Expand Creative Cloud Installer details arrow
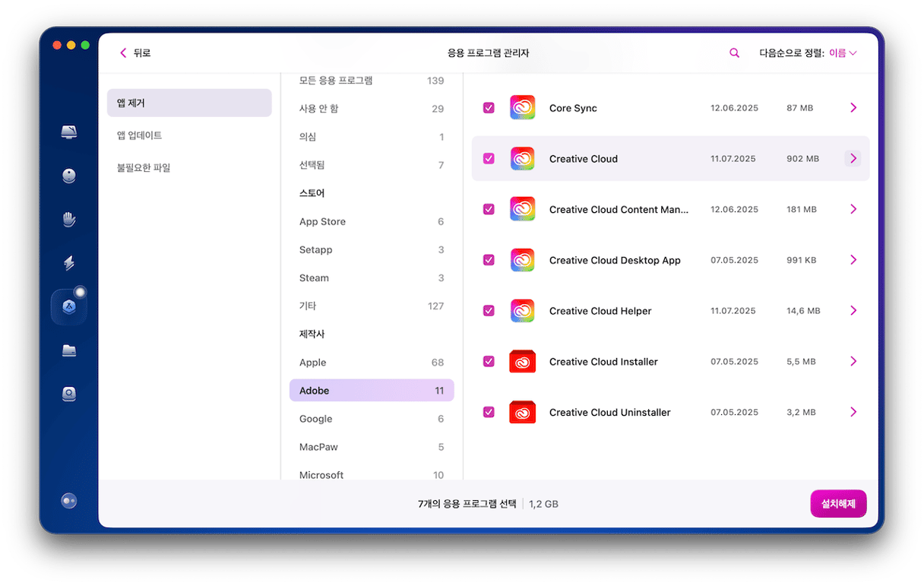 click(x=853, y=362)
